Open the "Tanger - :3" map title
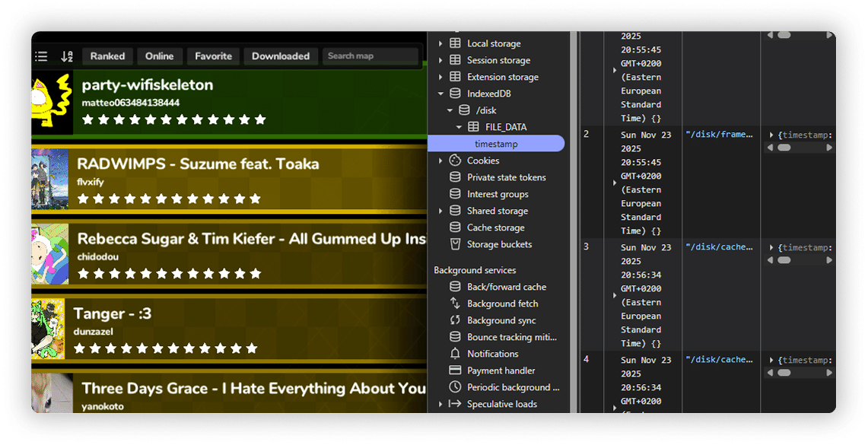Image resolution: width=868 pixels, height=445 pixels. (113, 313)
